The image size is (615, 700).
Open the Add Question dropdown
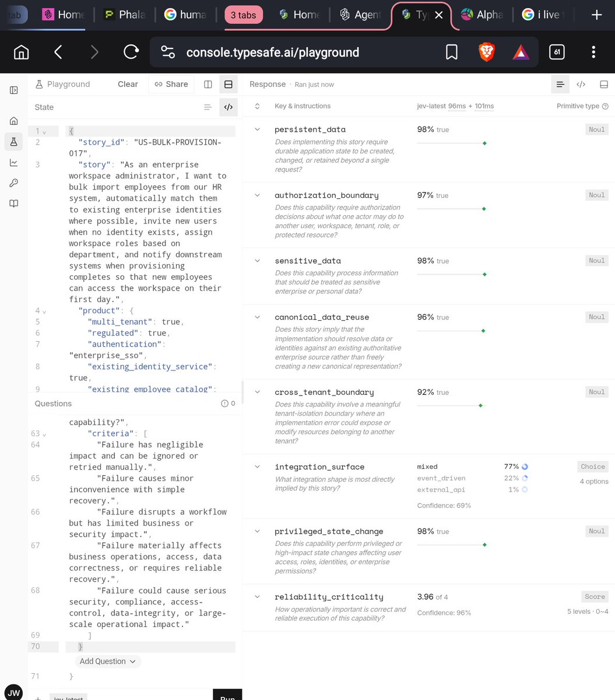(108, 661)
